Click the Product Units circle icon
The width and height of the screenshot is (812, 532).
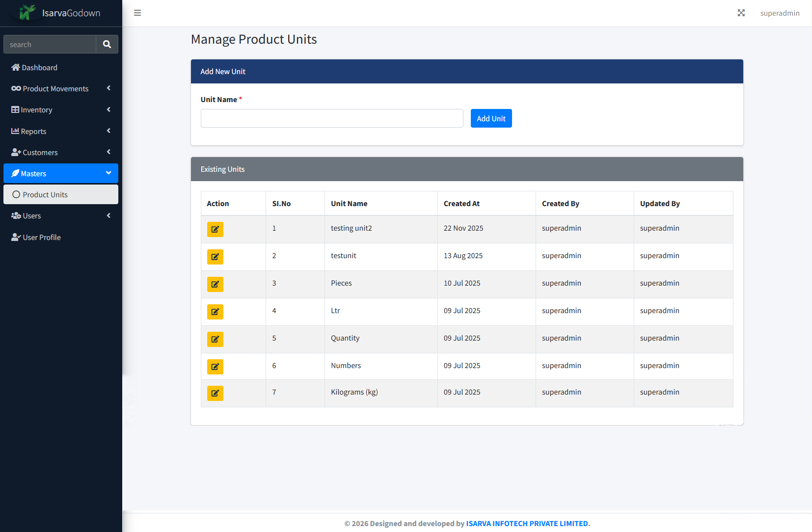[x=16, y=194]
